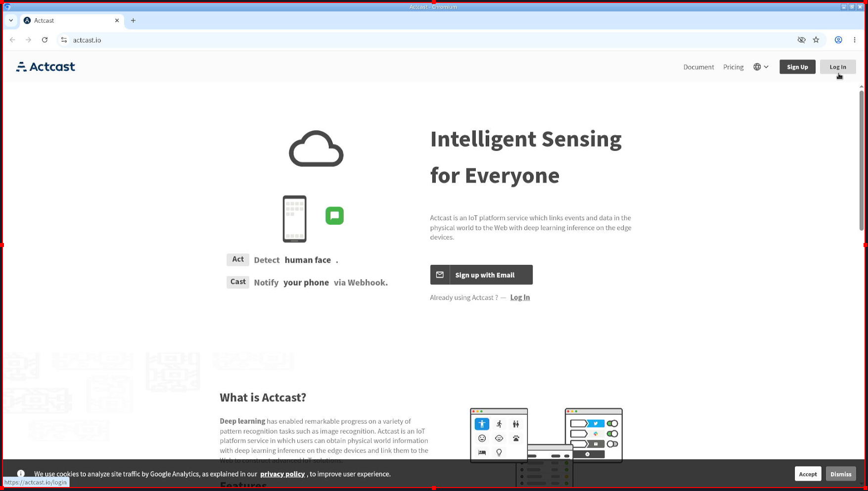The width and height of the screenshot is (868, 491).
Task: Open Chromium three-dot menu
Action: tap(854, 40)
